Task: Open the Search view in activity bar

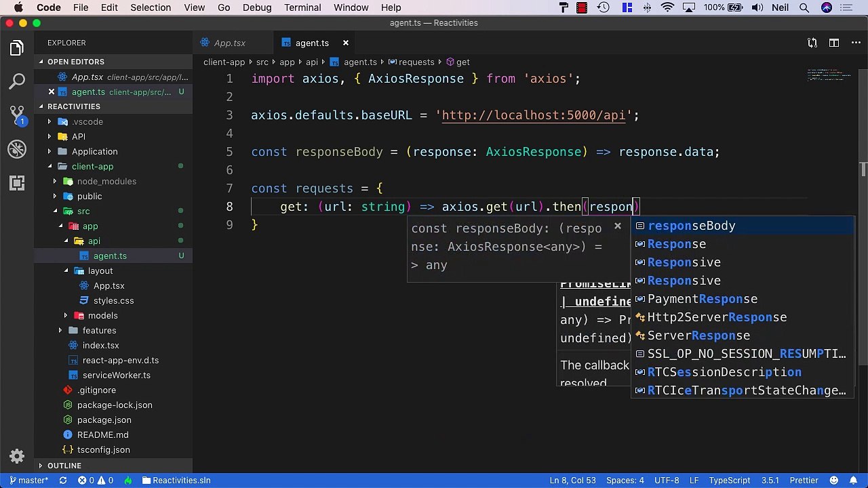Action: pyautogui.click(x=17, y=81)
